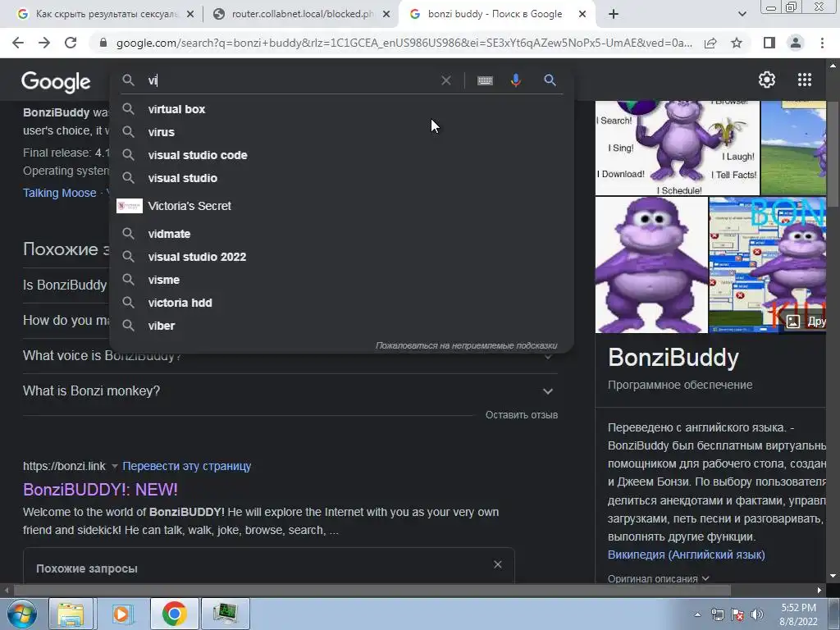Close the 'Как скрыть результаты' tab
This screenshot has width=840, height=630.
coord(190,15)
